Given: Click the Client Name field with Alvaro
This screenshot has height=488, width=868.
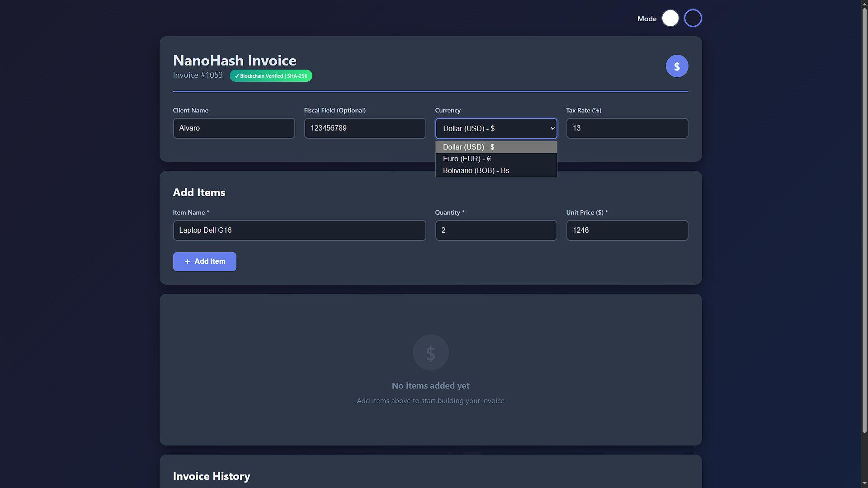Looking at the screenshot, I should (234, 128).
